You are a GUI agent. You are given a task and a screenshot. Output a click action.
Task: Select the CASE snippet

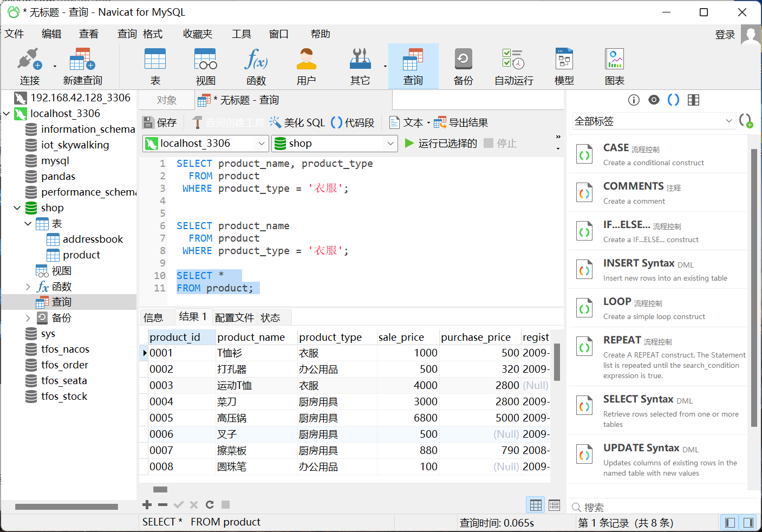(658, 154)
